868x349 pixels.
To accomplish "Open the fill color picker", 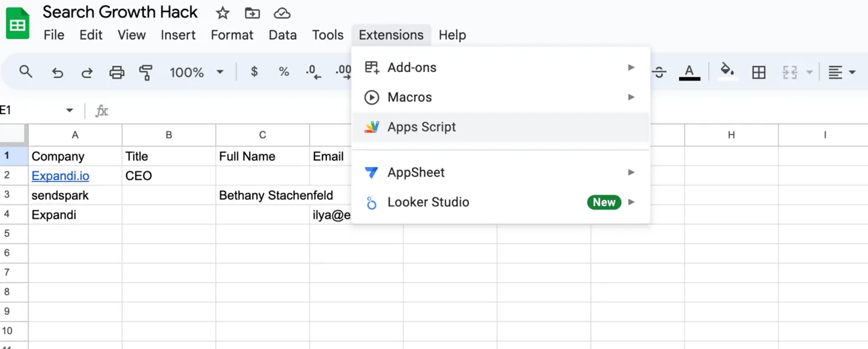I will pos(727,72).
